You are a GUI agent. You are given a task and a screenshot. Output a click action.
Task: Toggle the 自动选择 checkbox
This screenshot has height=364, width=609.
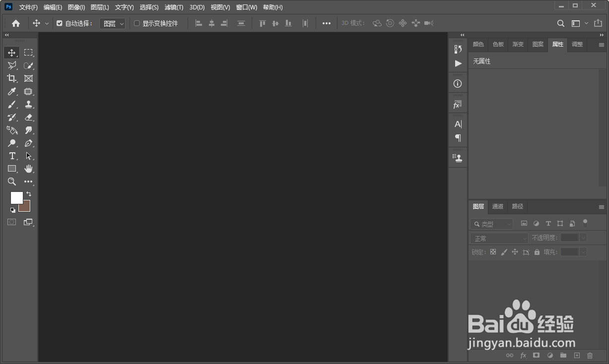pos(60,23)
